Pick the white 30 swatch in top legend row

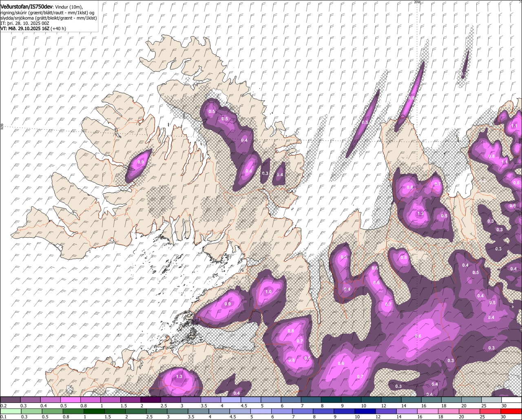512,400
